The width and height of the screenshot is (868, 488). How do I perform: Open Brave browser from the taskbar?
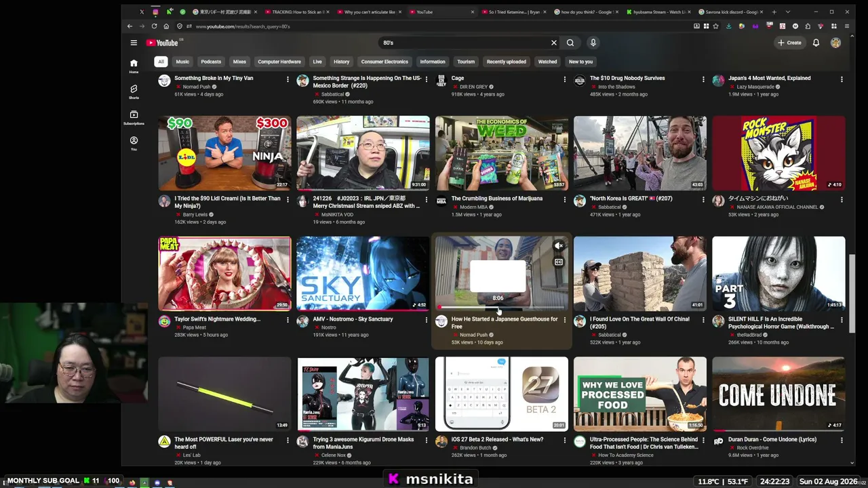coord(170,483)
